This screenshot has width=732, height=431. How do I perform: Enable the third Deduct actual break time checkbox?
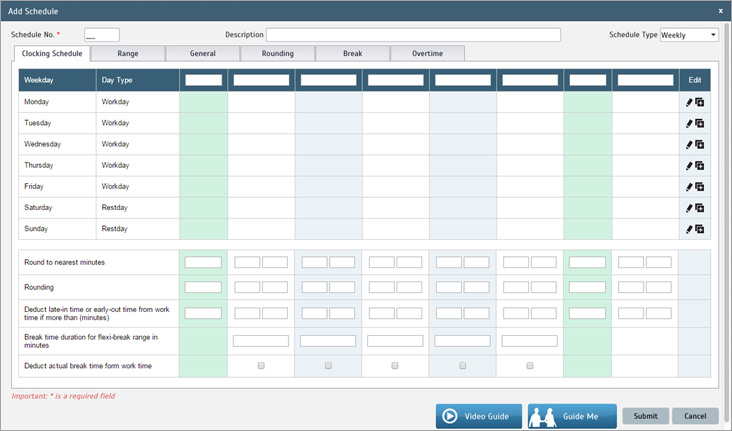click(x=395, y=366)
